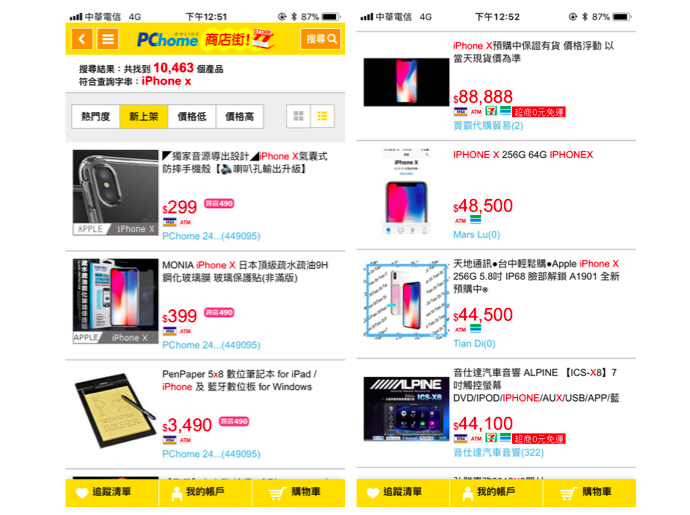Tap the orange back arrow icon
Viewport: 690px width, 515px height.
pos(82,39)
